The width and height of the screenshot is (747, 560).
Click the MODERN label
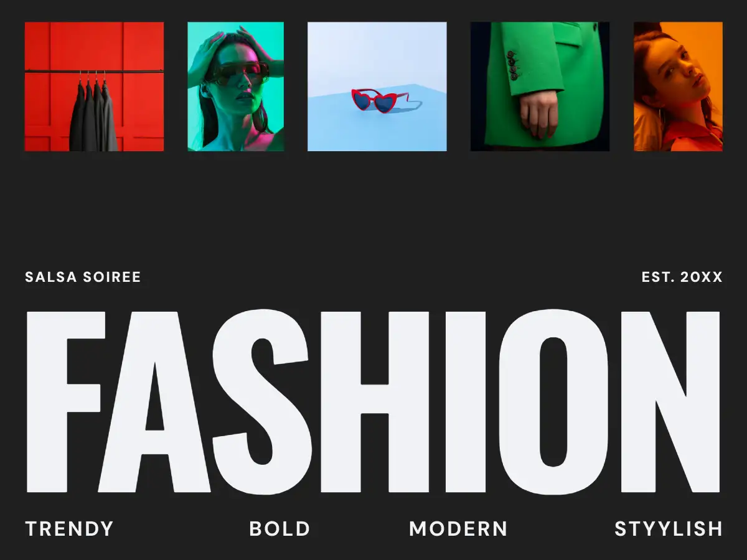pos(458,529)
